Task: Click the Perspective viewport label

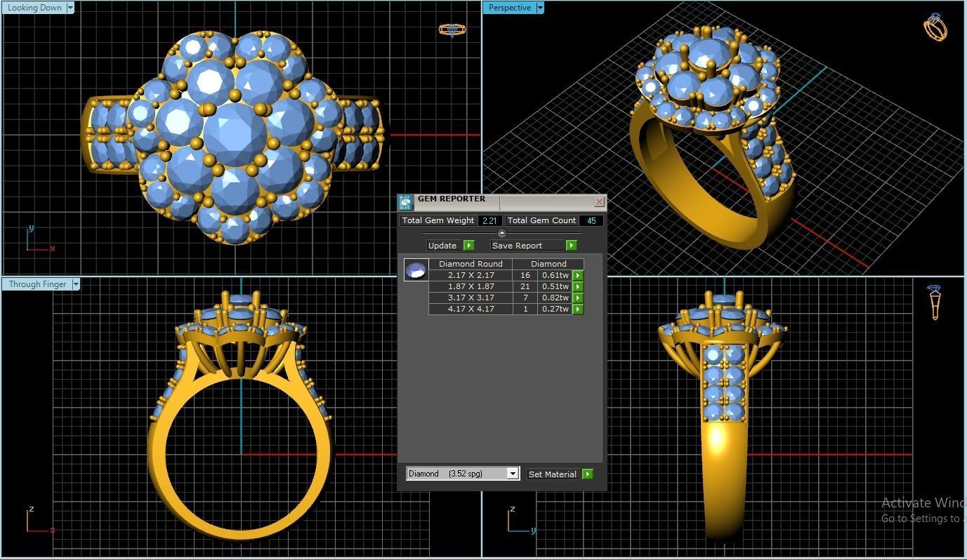Action: 510,8
